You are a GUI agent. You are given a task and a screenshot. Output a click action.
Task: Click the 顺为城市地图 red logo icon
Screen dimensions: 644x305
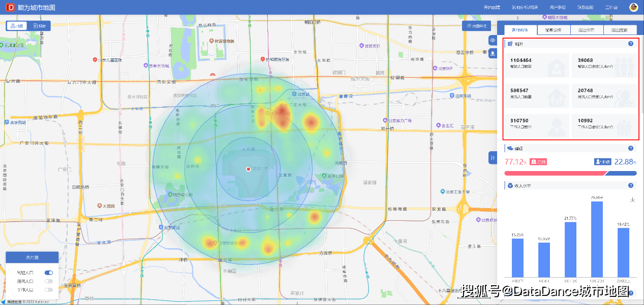(x=9, y=8)
